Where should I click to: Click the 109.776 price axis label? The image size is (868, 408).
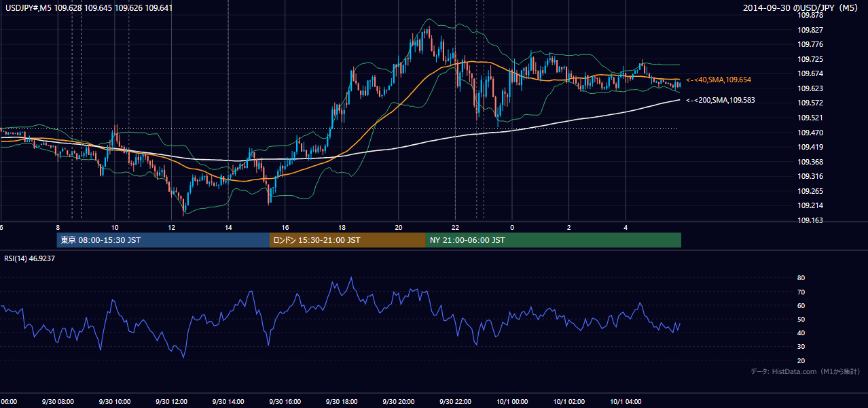click(810, 45)
